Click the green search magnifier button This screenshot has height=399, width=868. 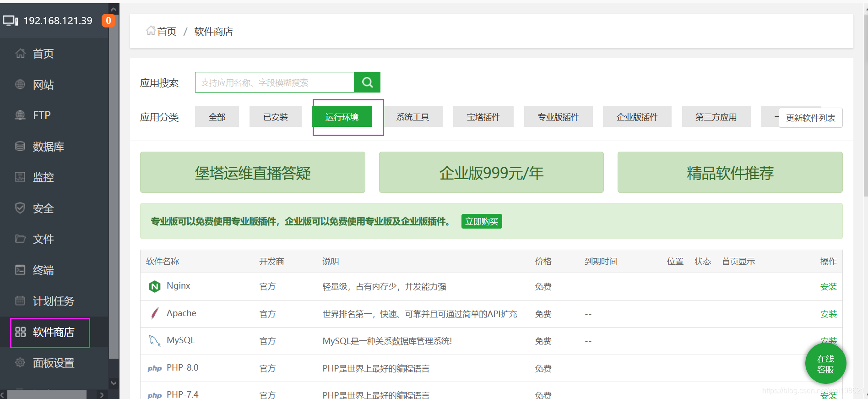pos(367,82)
